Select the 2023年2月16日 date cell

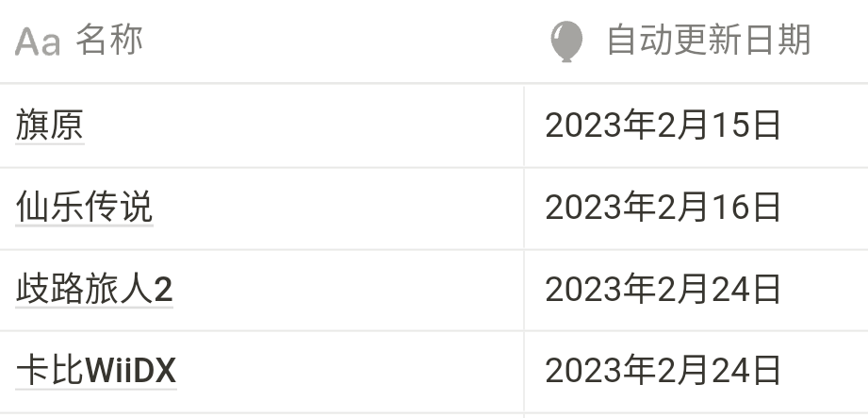[x=663, y=208]
